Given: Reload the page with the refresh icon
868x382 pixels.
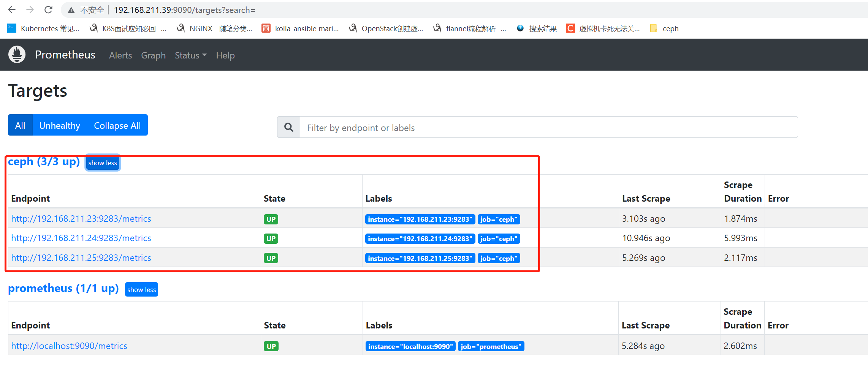Looking at the screenshot, I should tap(48, 10).
